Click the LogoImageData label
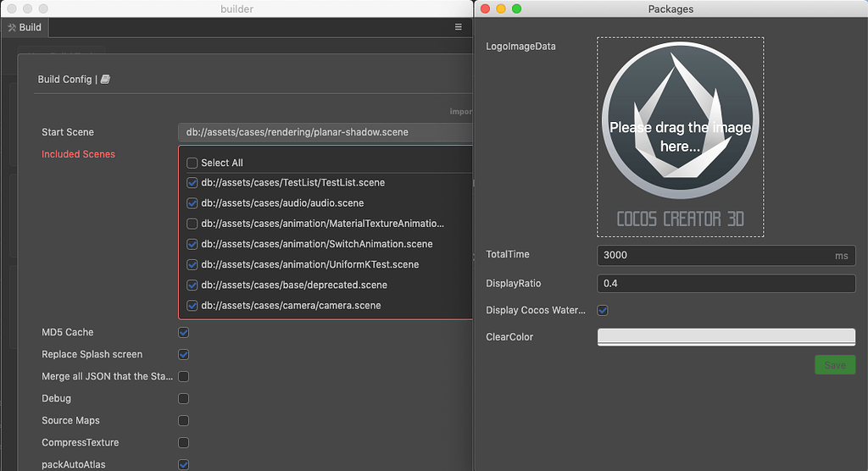Image resolution: width=868 pixels, height=471 pixels. pyautogui.click(x=521, y=47)
